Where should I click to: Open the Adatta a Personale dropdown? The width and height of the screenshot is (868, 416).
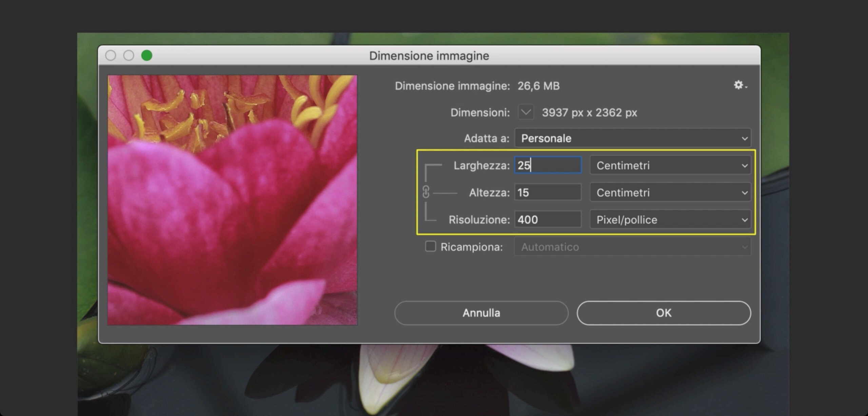pyautogui.click(x=633, y=138)
